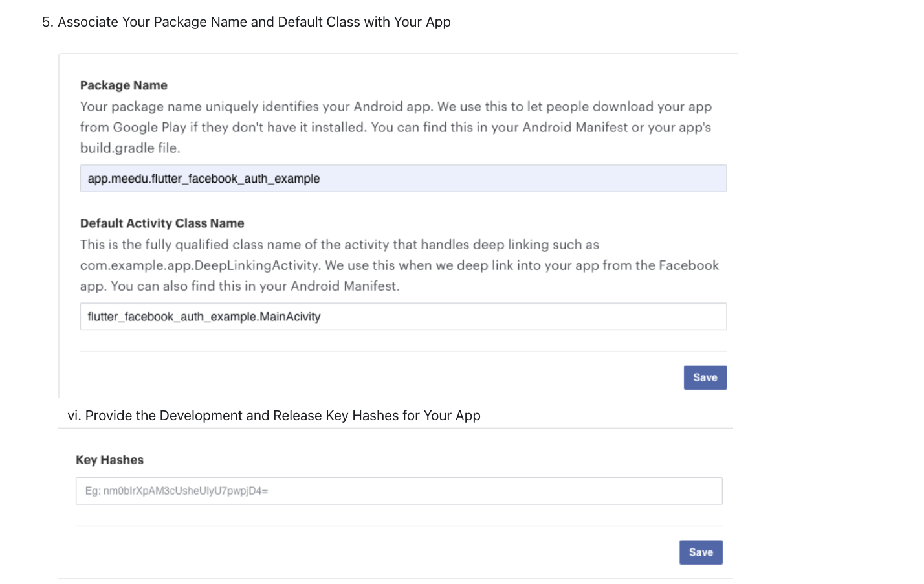The width and height of the screenshot is (924, 584).
Task: Click the 'Package Name' heading label
Action: 124,85
